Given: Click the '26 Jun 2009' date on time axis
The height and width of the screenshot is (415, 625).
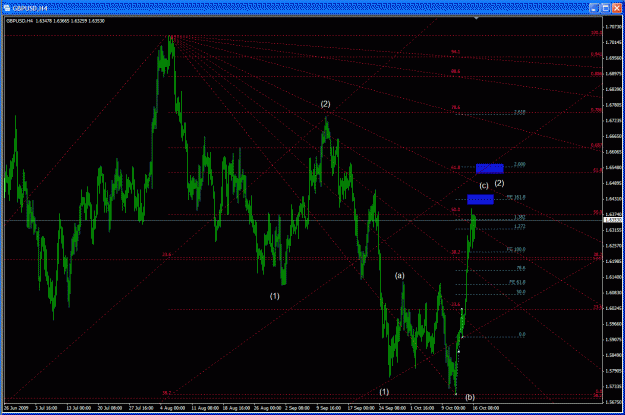Looking at the screenshot, I should point(16,408).
